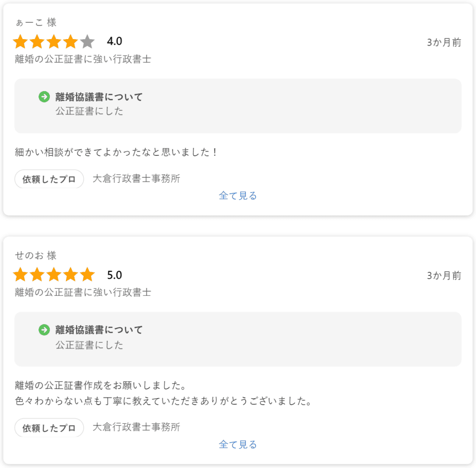Click green arrow icon in ぁーこ's review
This screenshot has width=476, height=468.
[44, 97]
